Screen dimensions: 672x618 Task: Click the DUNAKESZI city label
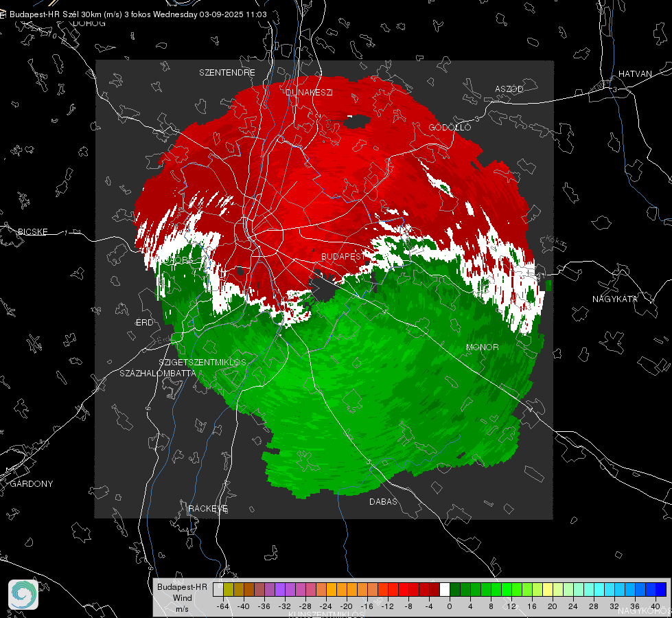pos(309,92)
